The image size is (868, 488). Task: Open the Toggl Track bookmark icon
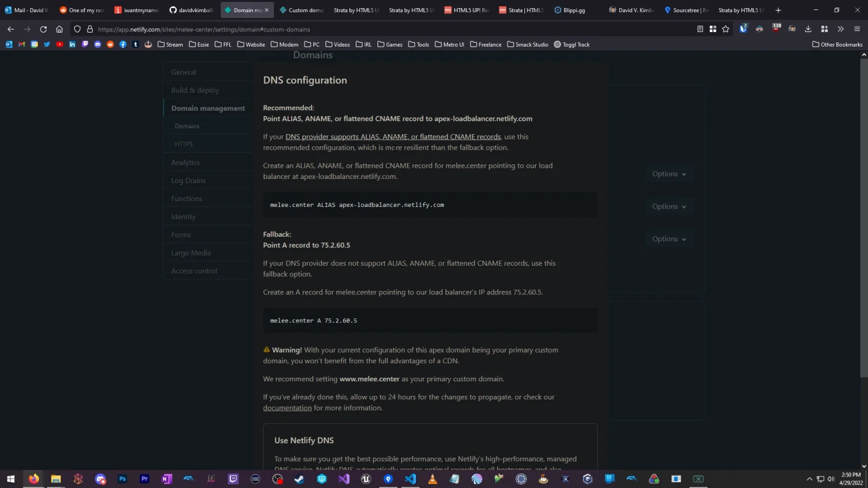click(556, 44)
